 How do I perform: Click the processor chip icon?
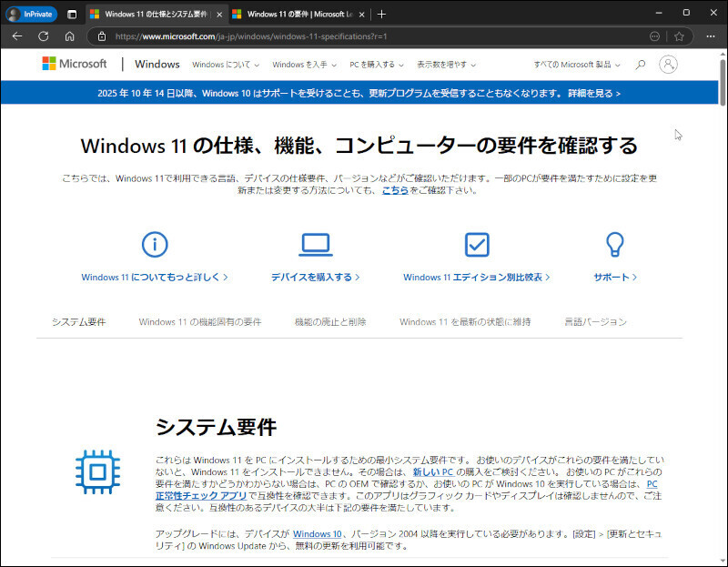[x=97, y=471]
